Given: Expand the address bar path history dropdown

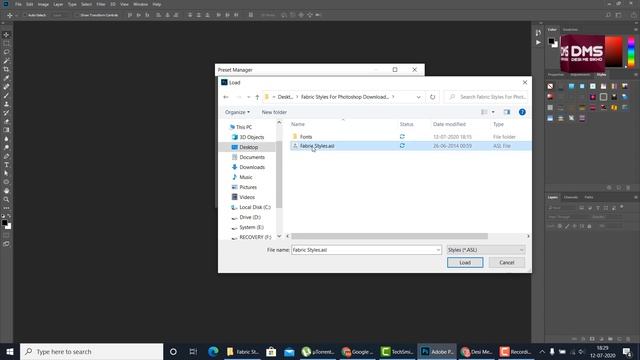Looking at the screenshot, I should point(418,97).
